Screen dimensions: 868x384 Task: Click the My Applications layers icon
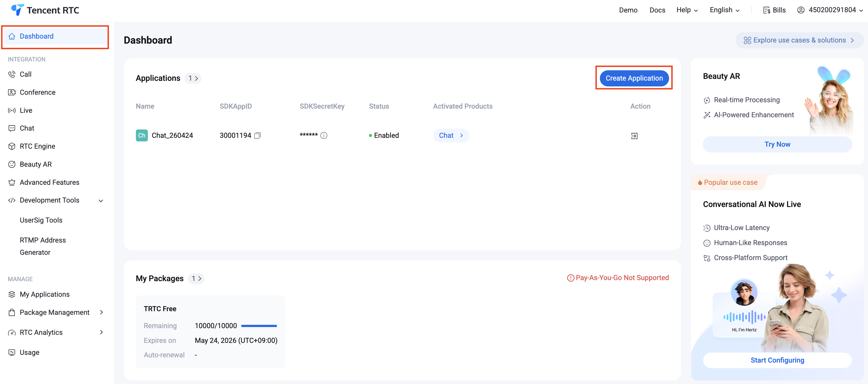[x=12, y=295]
